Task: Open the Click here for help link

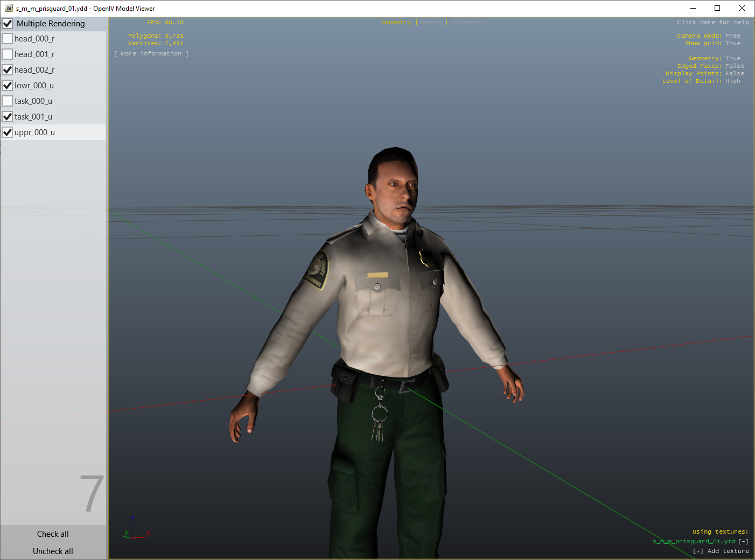Action: [x=712, y=23]
